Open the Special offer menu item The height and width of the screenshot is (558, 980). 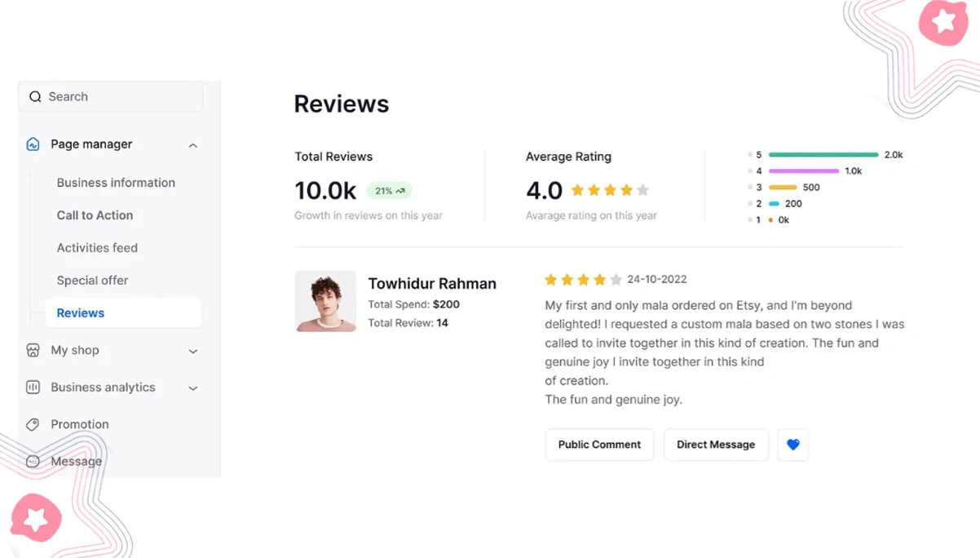pos(92,281)
